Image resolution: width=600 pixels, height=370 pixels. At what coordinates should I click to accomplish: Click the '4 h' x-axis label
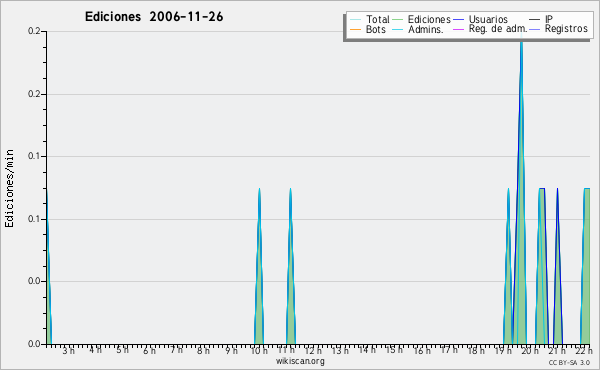[x=95, y=350]
